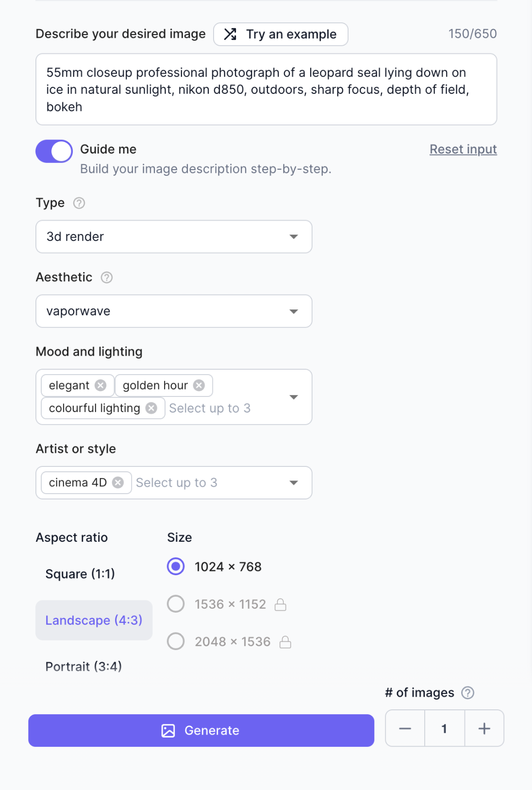Choose Square (1:1) aspect ratio
The width and height of the screenshot is (532, 790).
(x=80, y=574)
